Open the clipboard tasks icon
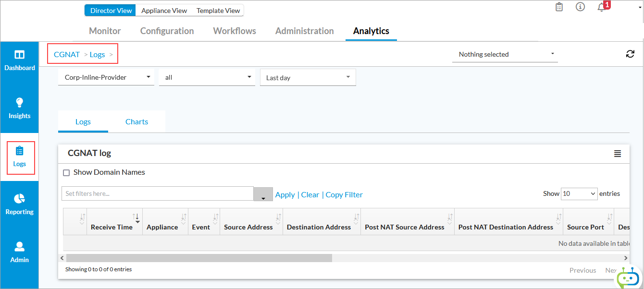Image resolution: width=644 pixels, height=289 pixels. pyautogui.click(x=559, y=7)
